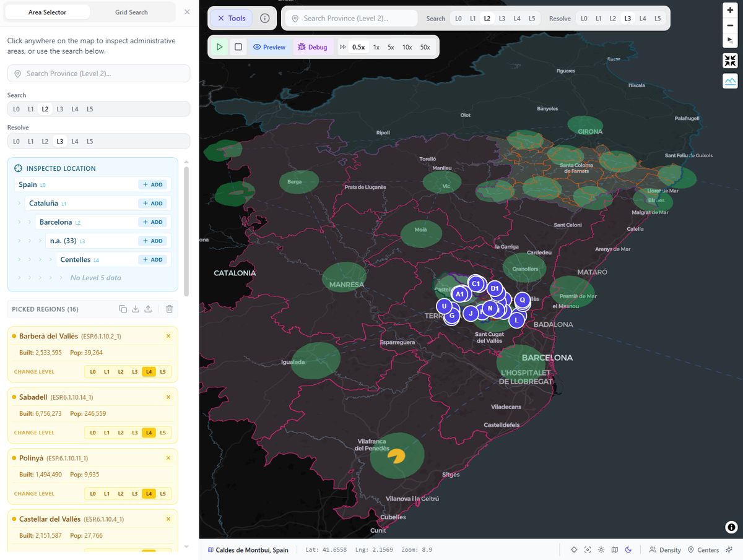Copy the picked regions list

pos(123,309)
